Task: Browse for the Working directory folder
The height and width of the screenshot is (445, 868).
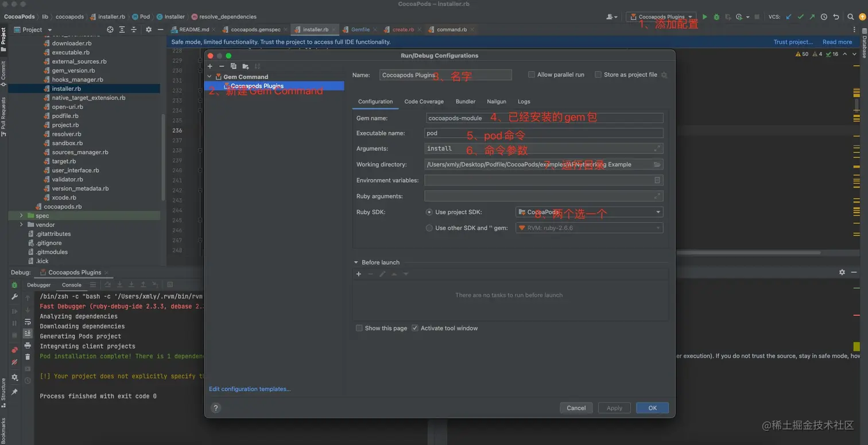Action: click(x=657, y=165)
